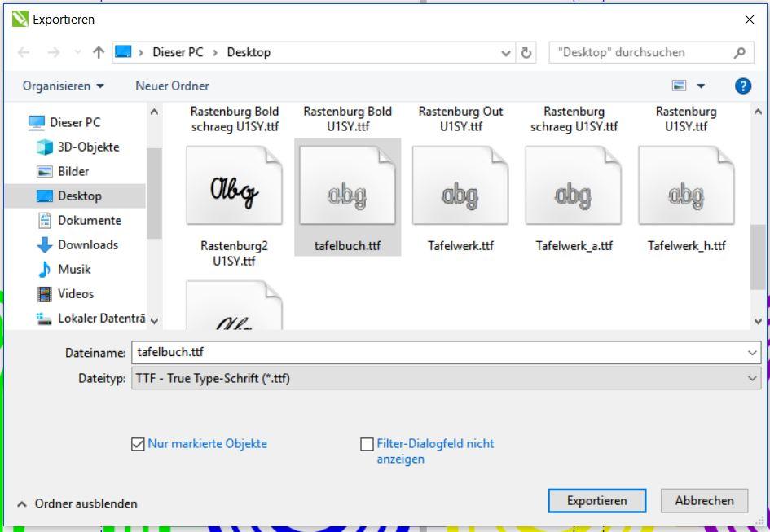The width and height of the screenshot is (770, 532).
Task: Click the search magnifier icon
Action: pyautogui.click(x=740, y=53)
